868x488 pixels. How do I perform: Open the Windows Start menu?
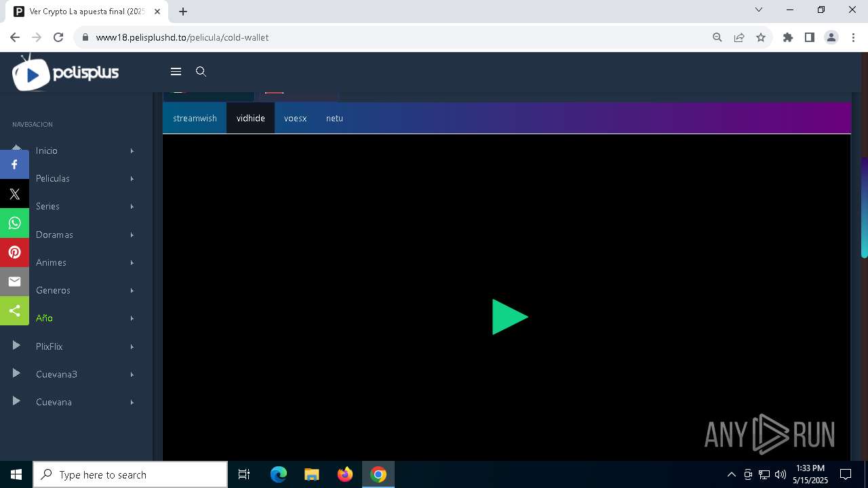pos(16,474)
